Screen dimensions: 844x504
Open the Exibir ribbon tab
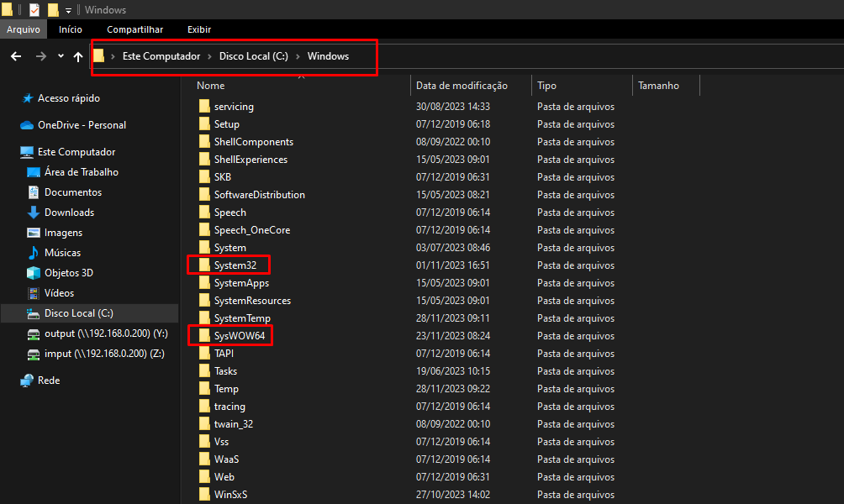point(199,29)
